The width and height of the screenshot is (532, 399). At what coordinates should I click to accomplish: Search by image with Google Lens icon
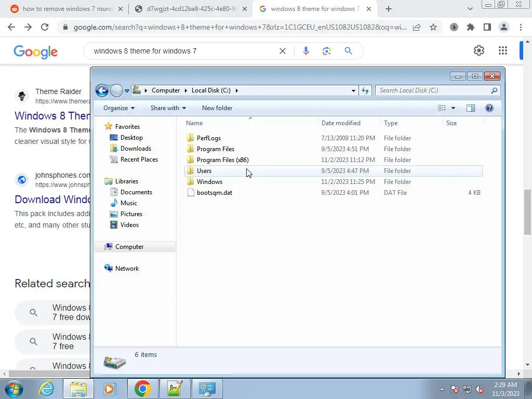(x=326, y=51)
